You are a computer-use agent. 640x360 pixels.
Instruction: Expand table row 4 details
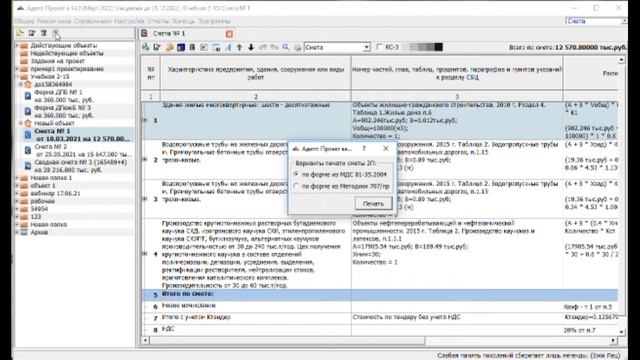(144, 253)
